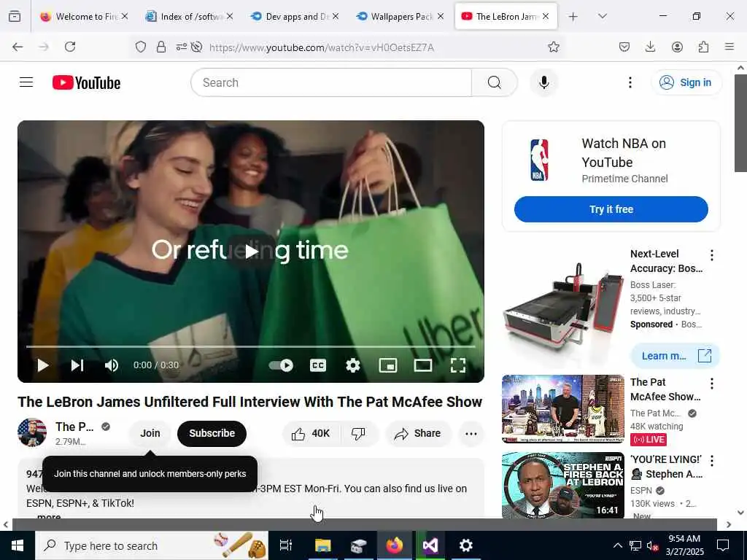
Task: Open options for The Pat McAfee Show live
Action: pos(712,384)
